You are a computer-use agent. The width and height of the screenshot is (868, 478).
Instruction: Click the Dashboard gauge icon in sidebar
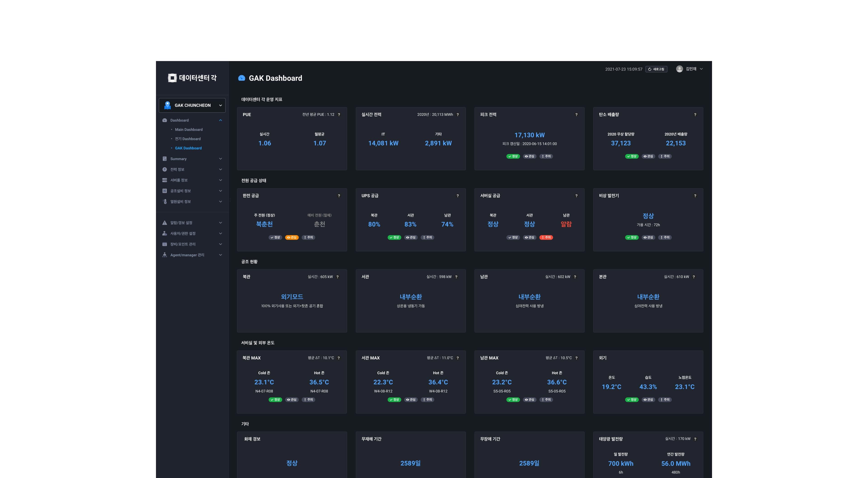click(164, 120)
